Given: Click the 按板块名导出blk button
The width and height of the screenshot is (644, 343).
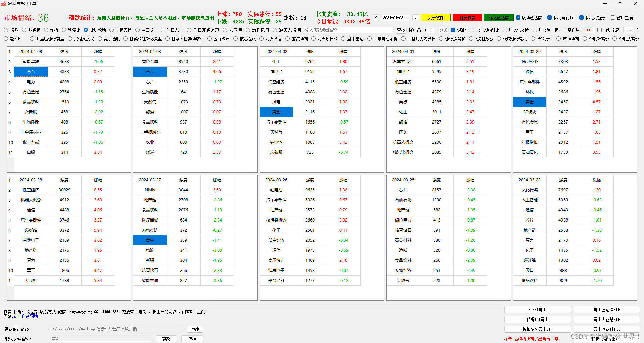Looking at the screenshot, I should click(x=538, y=329).
